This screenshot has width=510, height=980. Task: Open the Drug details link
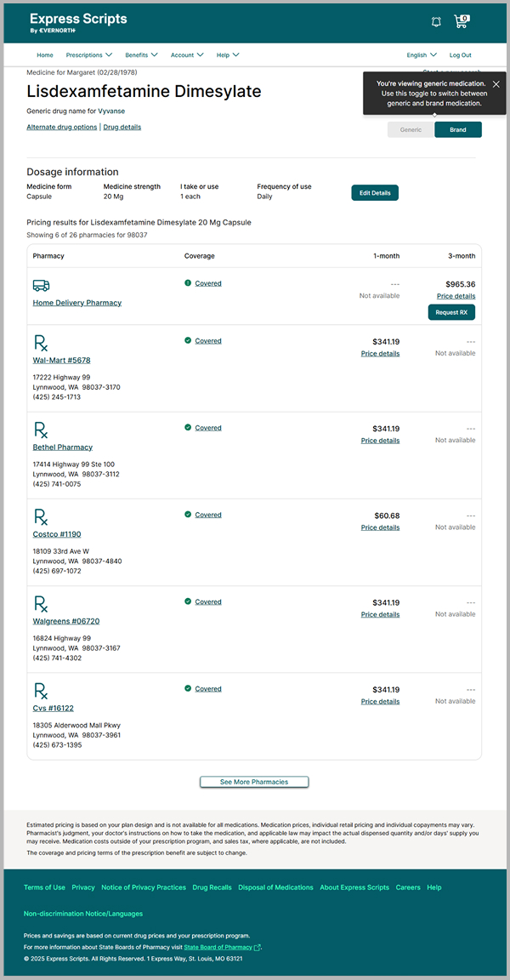(x=122, y=127)
